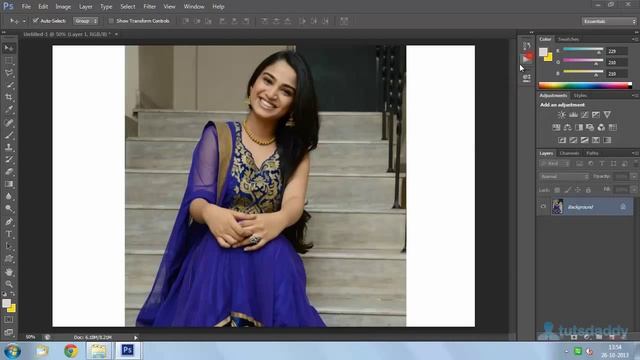
Task: Select the History Brush tool
Action: [x=9, y=160]
